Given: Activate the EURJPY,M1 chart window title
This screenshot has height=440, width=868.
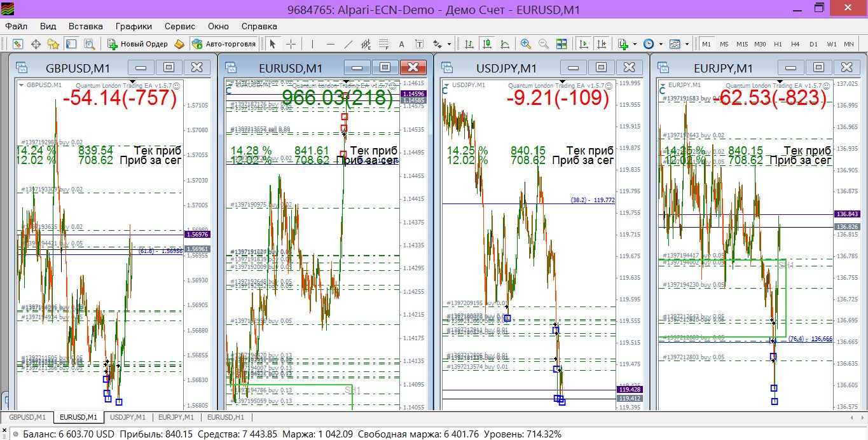Looking at the screenshot, I should pyautogui.click(x=723, y=68).
